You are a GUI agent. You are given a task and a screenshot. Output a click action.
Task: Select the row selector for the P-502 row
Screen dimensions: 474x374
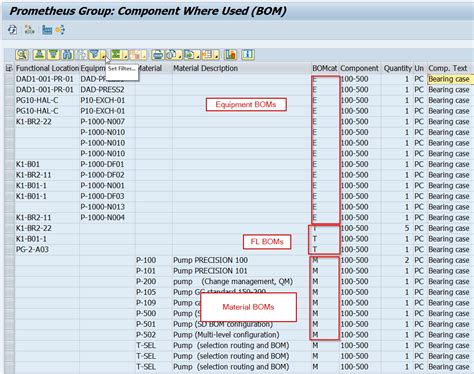coord(10,335)
